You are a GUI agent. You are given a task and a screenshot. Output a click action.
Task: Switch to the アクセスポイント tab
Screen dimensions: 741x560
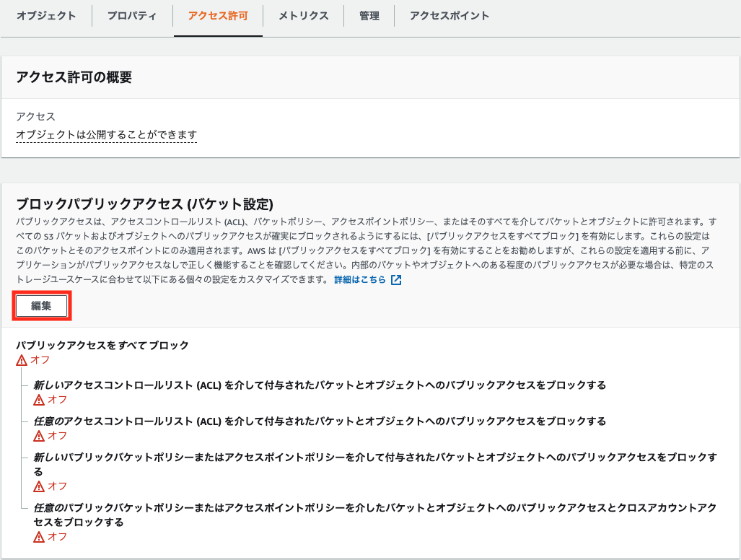click(x=447, y=16)
